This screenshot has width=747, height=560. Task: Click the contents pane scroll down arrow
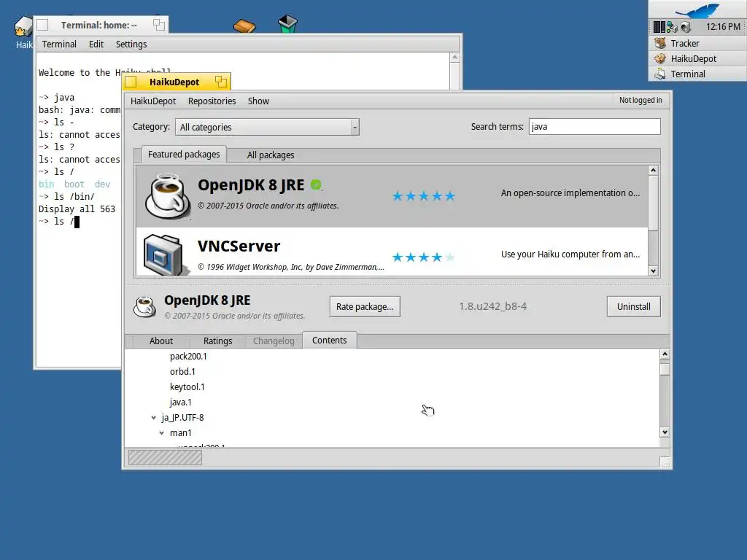tap(665, 432)
